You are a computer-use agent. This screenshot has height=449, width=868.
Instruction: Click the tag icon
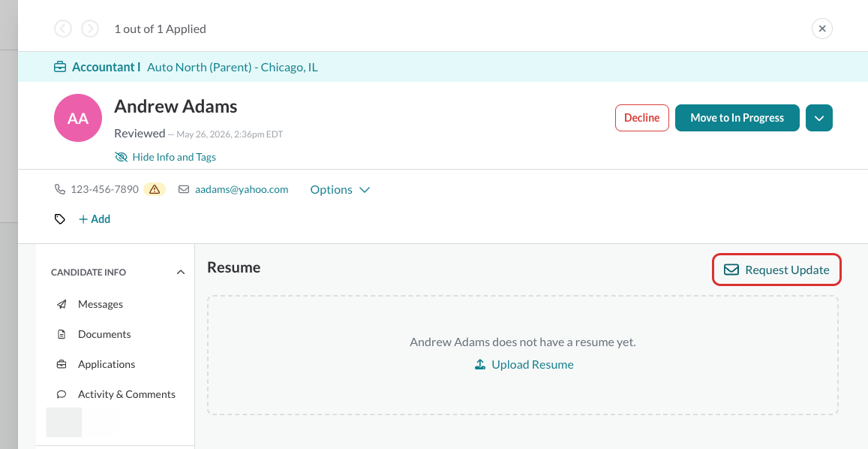point(60,219)
